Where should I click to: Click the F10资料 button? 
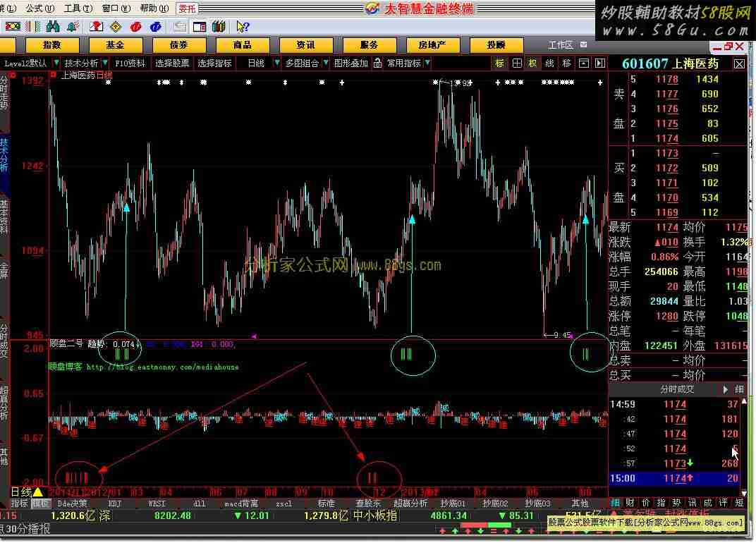point(130,63)
